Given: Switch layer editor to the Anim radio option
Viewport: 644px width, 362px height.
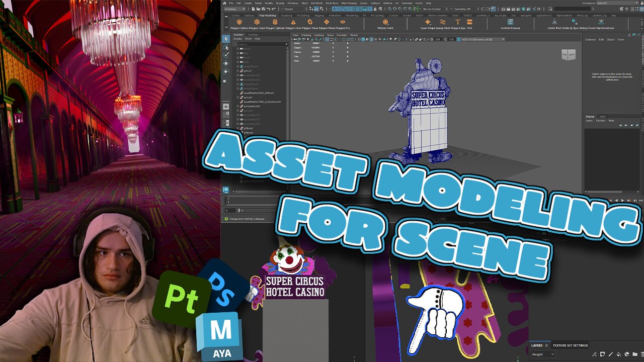Looking at the screenshot, I should point(602,117).
